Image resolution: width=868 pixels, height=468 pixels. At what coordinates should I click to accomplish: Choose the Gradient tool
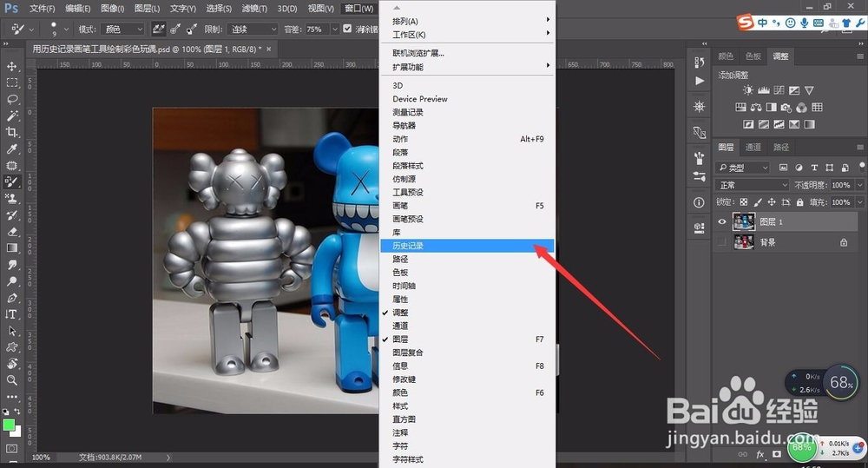point(12,248)
